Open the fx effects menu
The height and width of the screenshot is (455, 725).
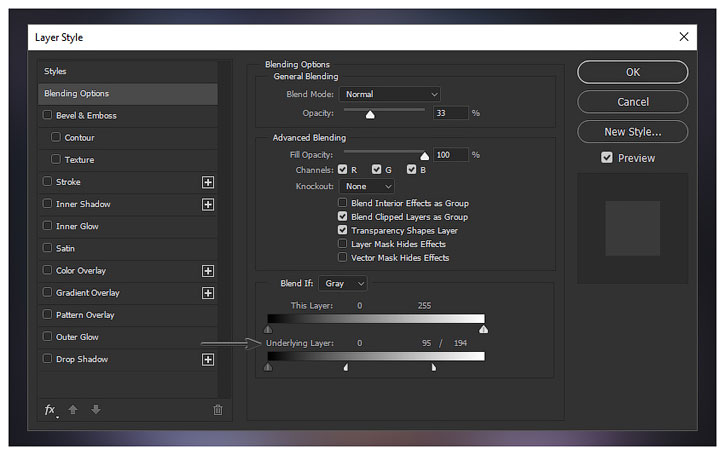50,410
